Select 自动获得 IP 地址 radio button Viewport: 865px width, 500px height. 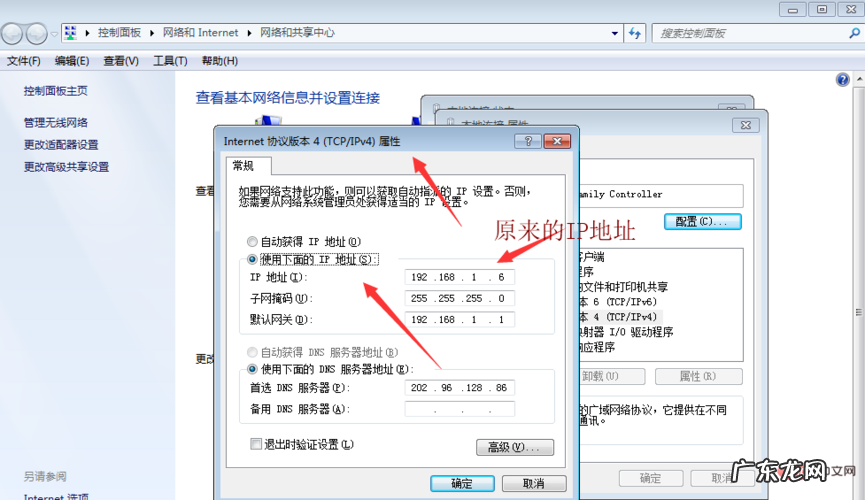252,241
